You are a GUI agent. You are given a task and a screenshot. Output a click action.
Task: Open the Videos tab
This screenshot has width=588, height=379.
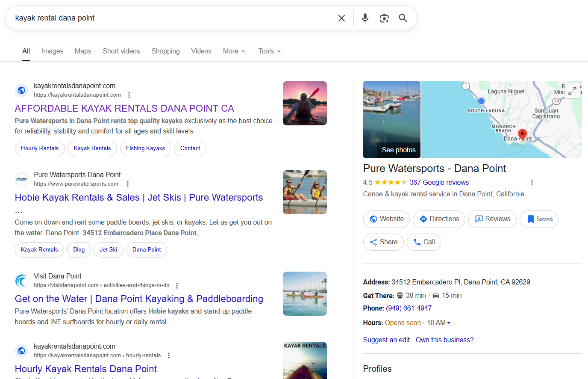201,51
